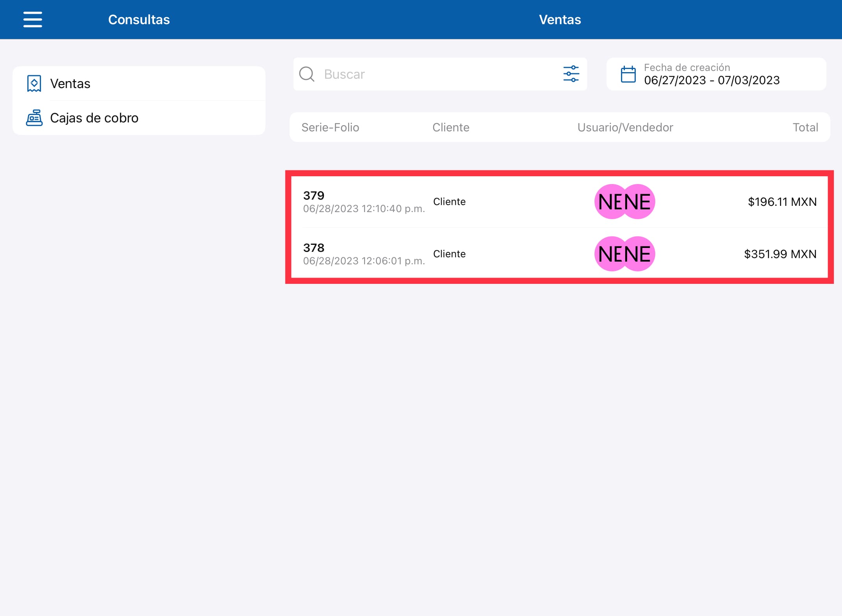Click the Ventas title in top bar
The width and height of the screenshot is (842, 616).
pyautogui.click(x=560, y=19)
